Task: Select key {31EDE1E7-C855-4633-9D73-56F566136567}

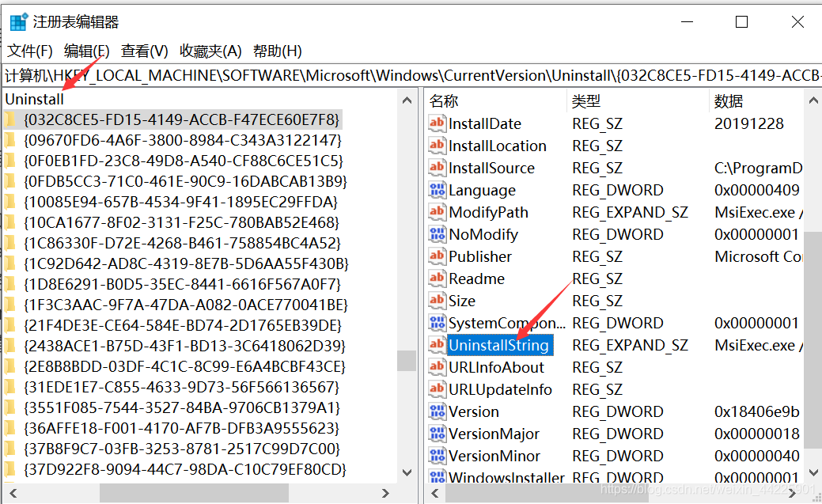Action: coord(181,387)
